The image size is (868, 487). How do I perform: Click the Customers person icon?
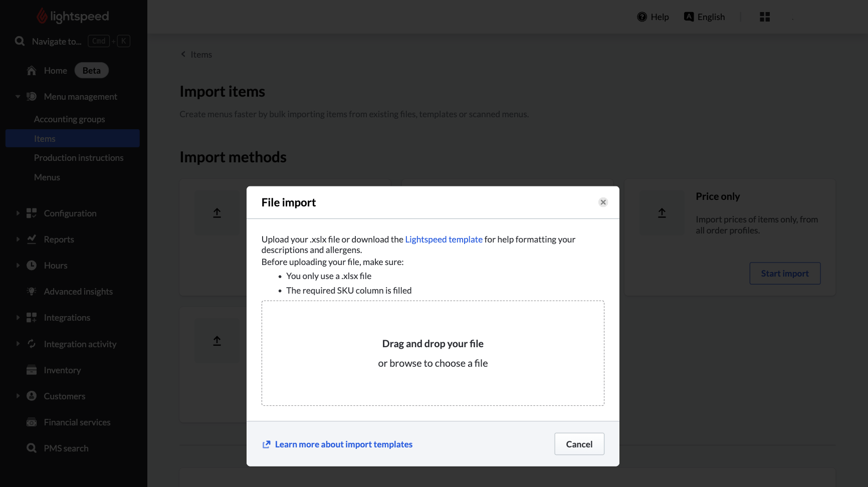[x=32, y=396]
